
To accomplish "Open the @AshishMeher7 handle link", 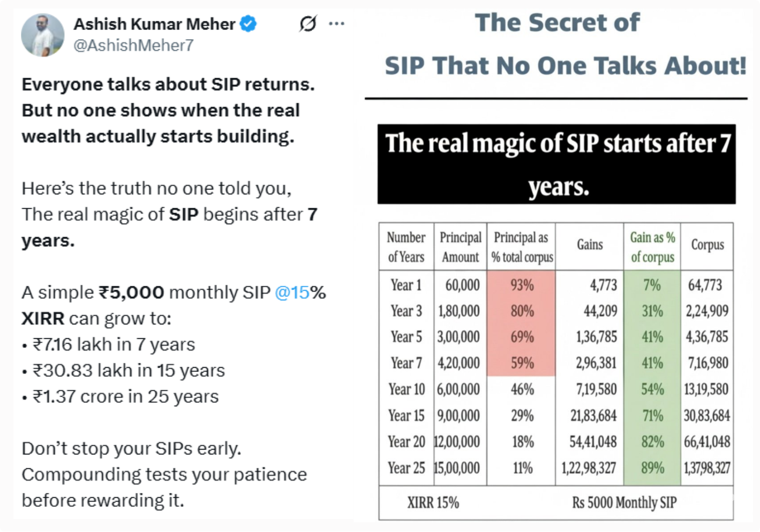I will point(133,45).
